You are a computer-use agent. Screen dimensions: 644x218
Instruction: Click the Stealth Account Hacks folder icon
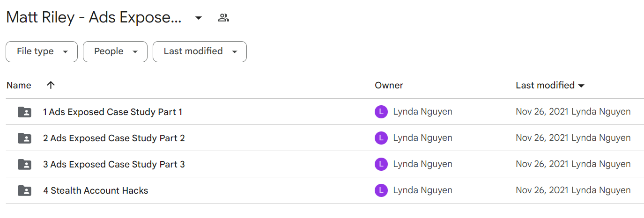point(24,190)
